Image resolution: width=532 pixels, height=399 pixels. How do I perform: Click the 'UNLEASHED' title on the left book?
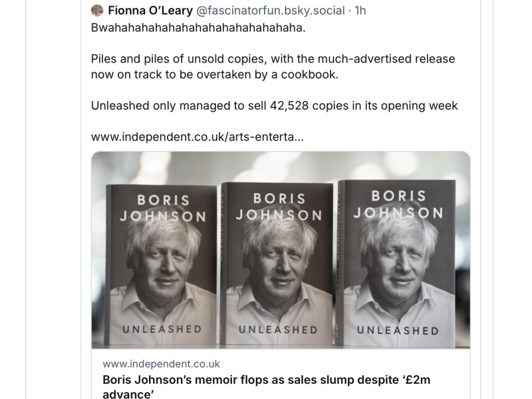[162, 329]
